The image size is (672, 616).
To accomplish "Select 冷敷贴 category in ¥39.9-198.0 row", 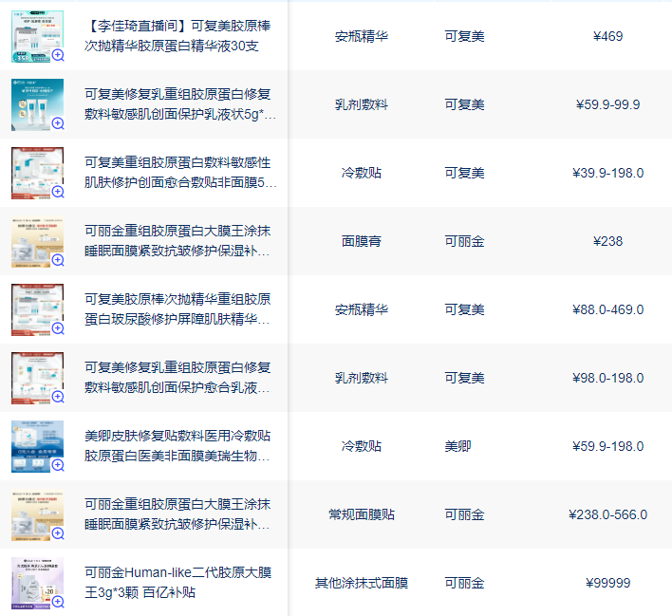I will pos(362,173).
